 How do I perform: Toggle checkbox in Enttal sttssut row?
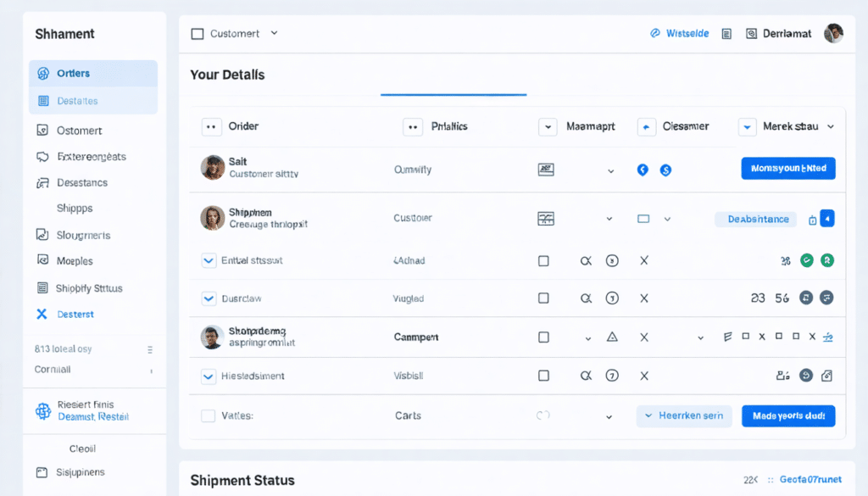pos(543,261)
